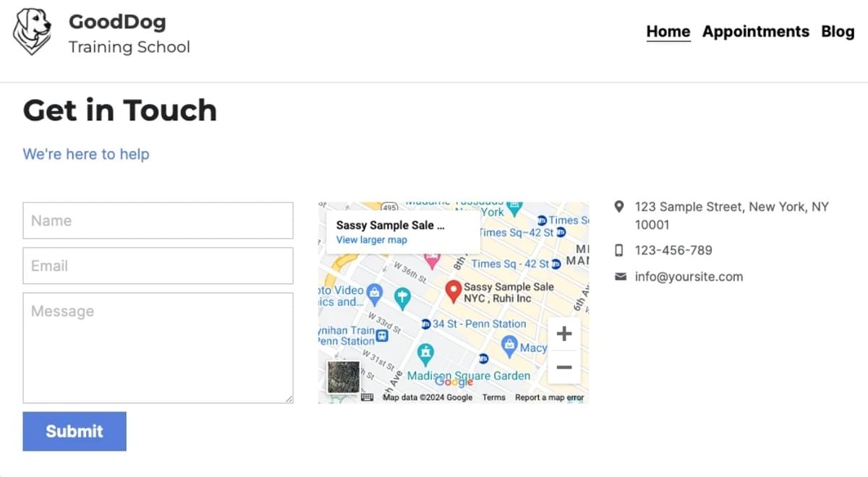Focus the Name input field
This screenshot has width=868, height=477.
158,220
